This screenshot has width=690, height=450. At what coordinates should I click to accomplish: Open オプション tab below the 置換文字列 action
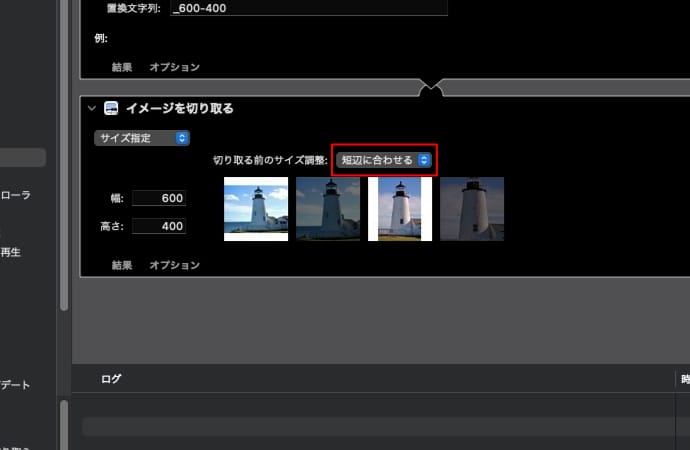point(174,68)
